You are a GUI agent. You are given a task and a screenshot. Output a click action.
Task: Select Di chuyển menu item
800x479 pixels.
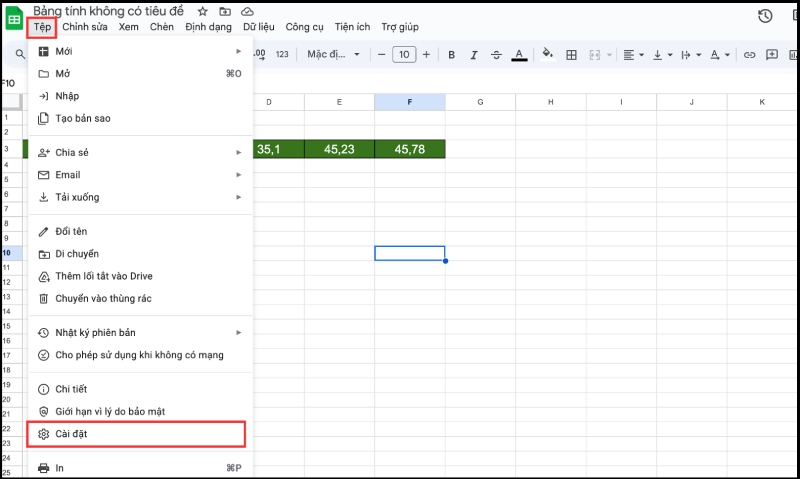140,254
